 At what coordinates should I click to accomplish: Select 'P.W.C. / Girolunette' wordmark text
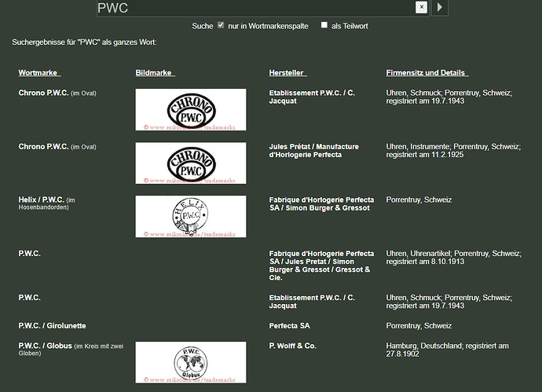pos(52,326)
